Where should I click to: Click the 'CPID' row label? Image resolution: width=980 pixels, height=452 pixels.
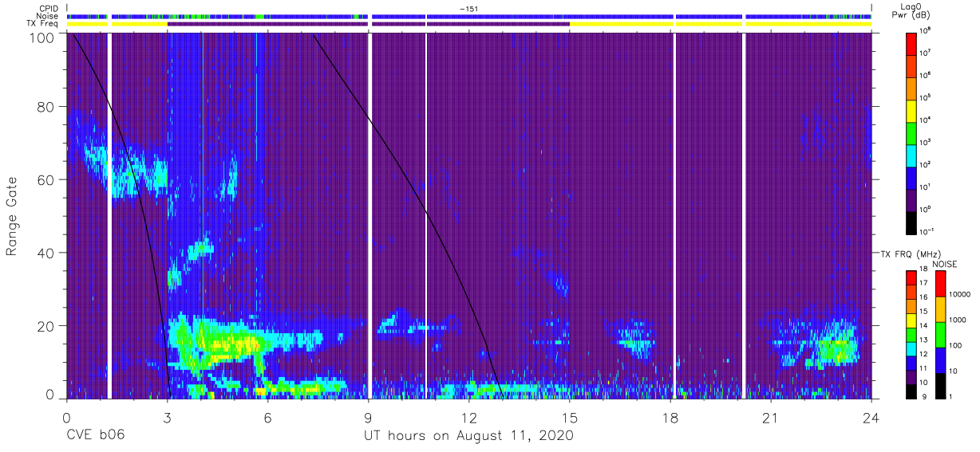(x=49, y=8)
